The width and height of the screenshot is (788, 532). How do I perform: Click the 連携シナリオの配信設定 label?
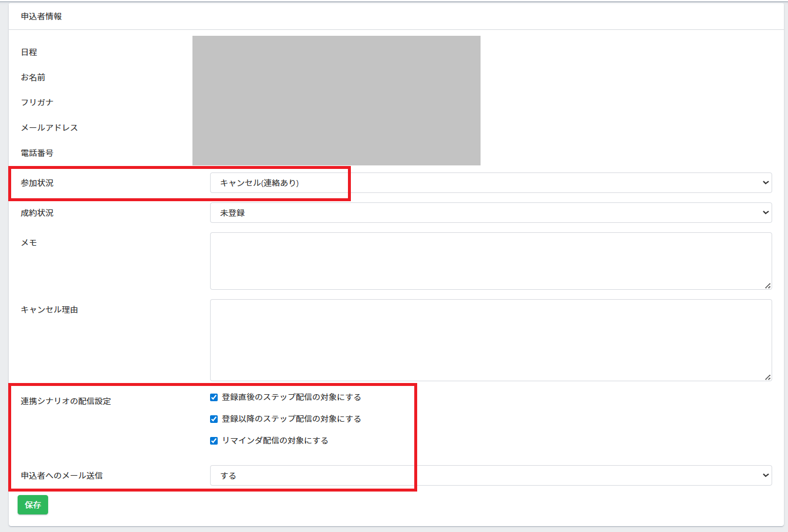tap(66, 401)
